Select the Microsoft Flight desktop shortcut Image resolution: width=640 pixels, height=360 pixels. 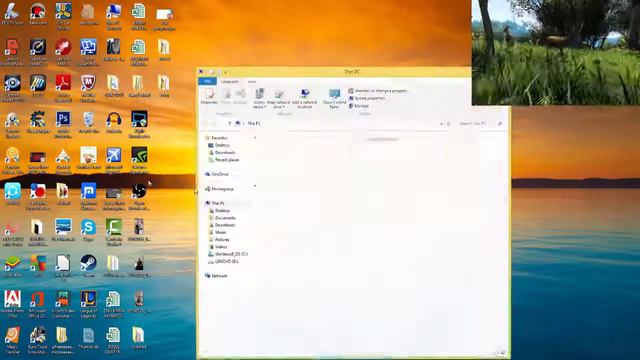[114, 160]
